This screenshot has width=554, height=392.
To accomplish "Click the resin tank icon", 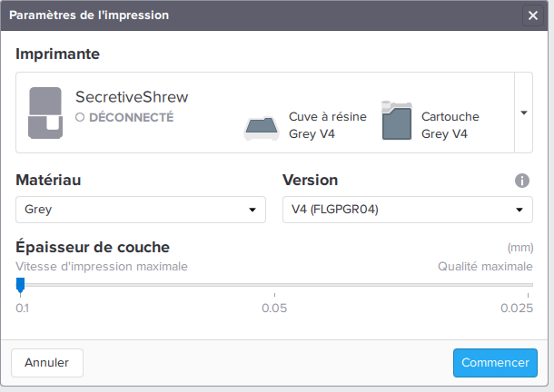I will pyautogui.click(x=261, y=127).
